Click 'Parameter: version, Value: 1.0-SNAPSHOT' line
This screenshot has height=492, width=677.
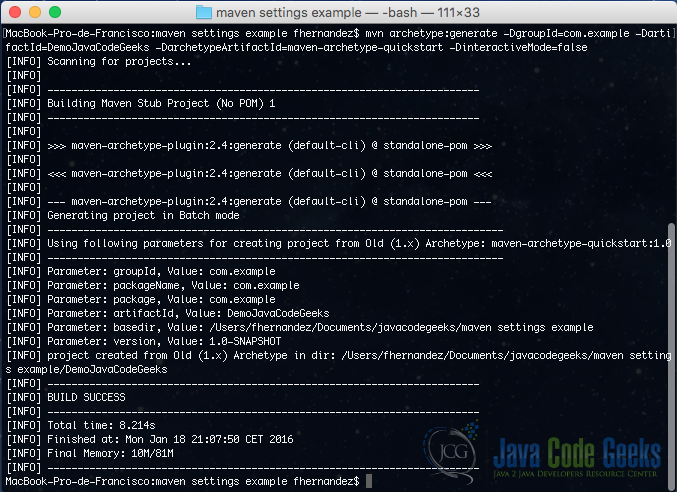[x=144, y=341]
